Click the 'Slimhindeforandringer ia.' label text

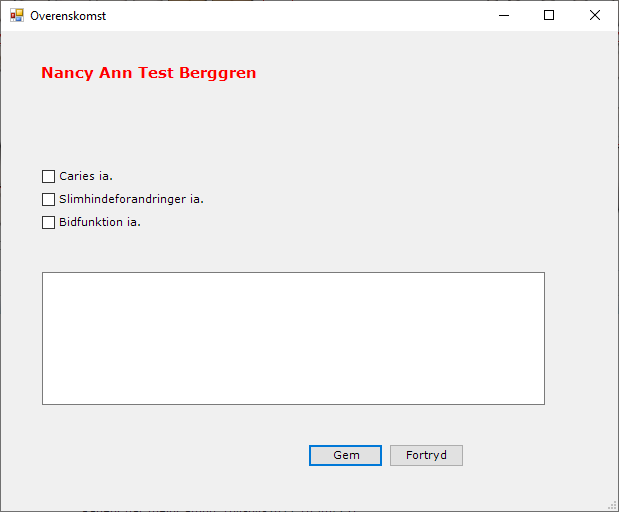point(131,200)
